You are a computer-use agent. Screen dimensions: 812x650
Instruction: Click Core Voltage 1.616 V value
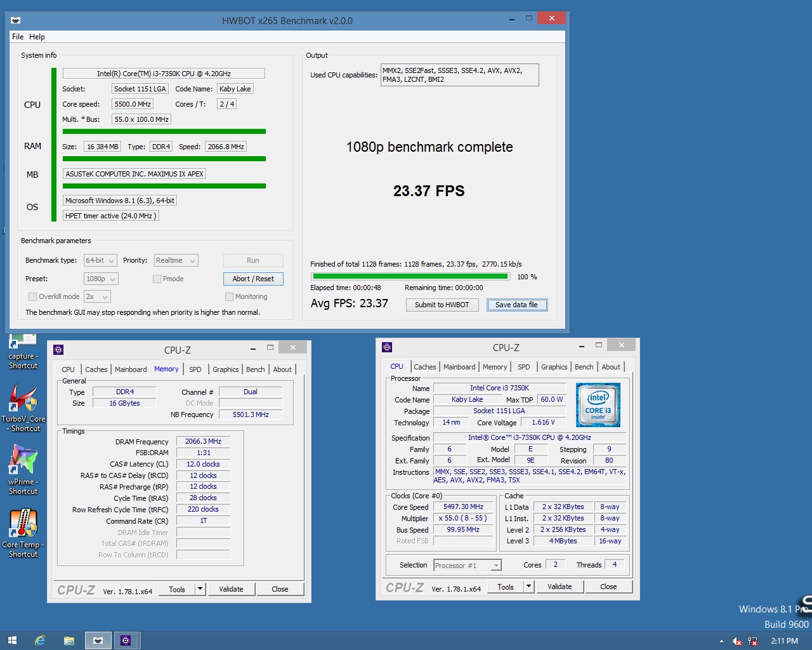[x=544, y=422]
